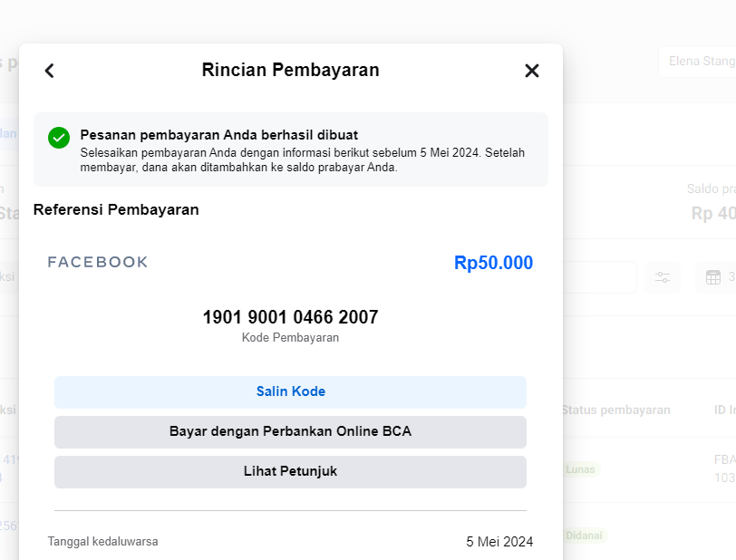
Task: Go back using the left arrow icon
Action: (49, 71)
